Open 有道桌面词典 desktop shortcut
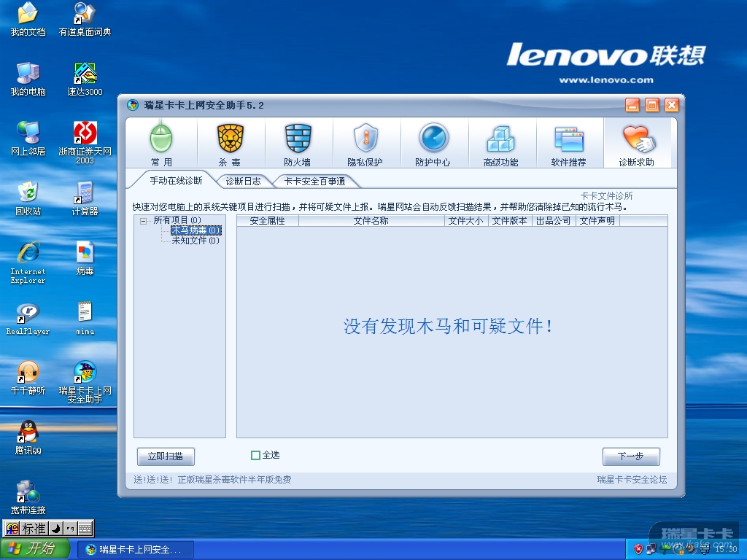The height and width of the screenshot is (560, 747). point(85,20)
